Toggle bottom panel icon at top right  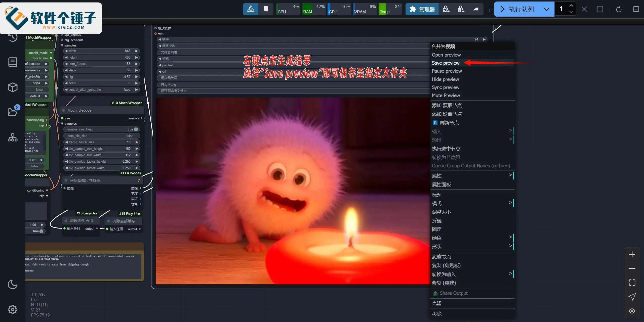click(x=636, y=9)
